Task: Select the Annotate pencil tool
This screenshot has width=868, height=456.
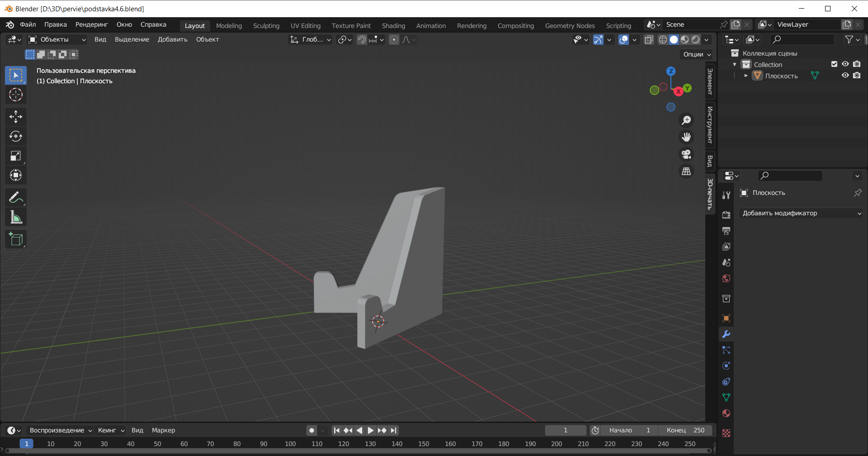Action: 16,198
